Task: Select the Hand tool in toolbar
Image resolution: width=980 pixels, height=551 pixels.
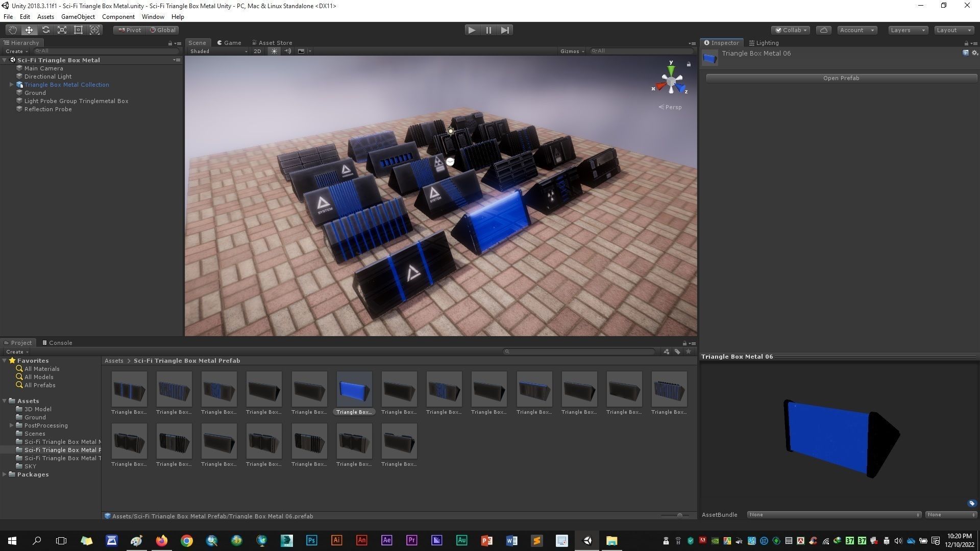Action: 12,30
